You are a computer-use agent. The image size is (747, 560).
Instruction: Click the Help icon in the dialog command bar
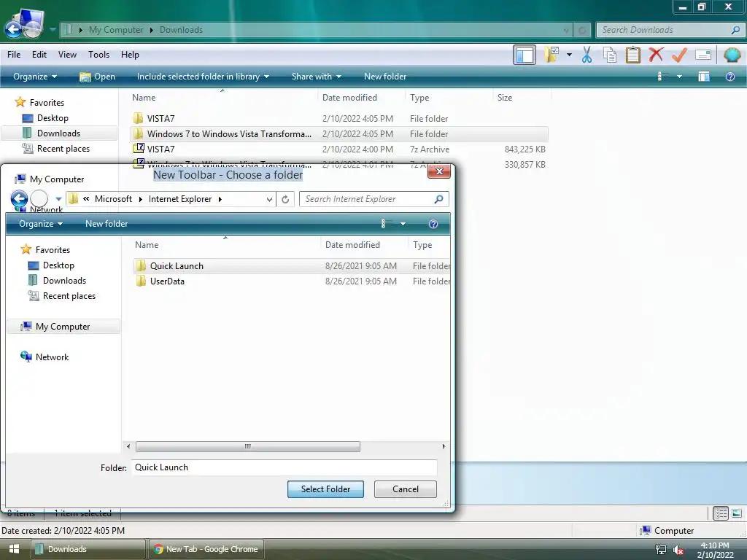433,224
